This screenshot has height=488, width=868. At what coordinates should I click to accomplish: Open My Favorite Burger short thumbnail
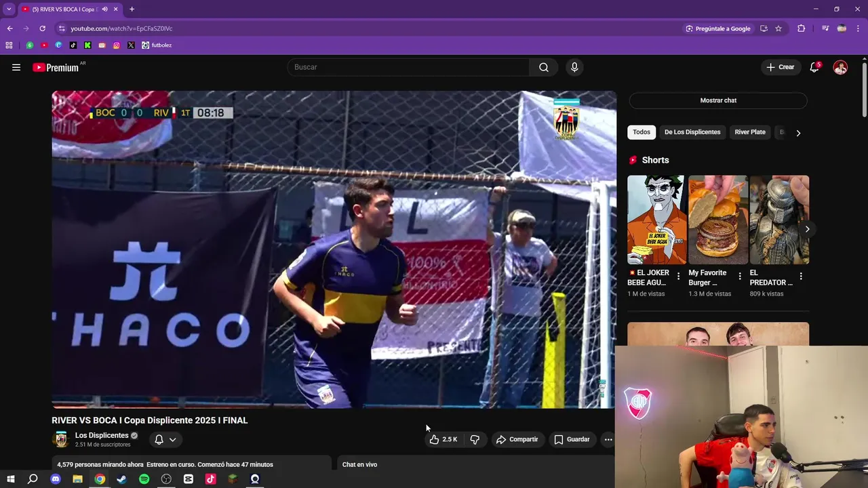point(718,220)
